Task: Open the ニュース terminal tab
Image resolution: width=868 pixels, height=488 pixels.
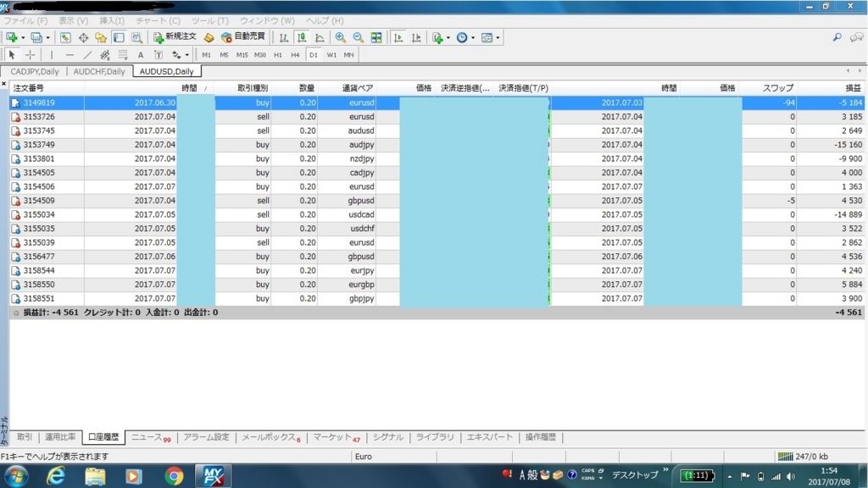Action: 151,437
